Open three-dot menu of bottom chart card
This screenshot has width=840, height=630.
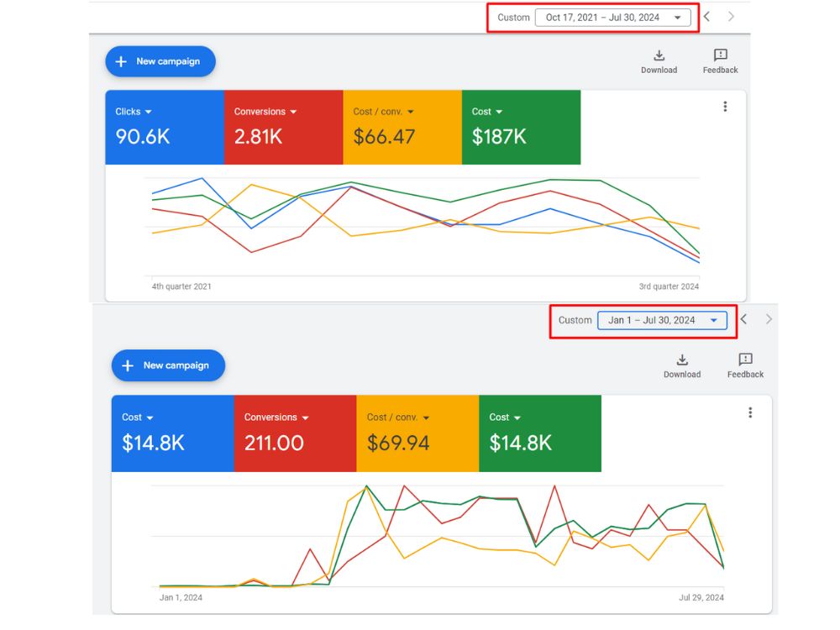750,412
